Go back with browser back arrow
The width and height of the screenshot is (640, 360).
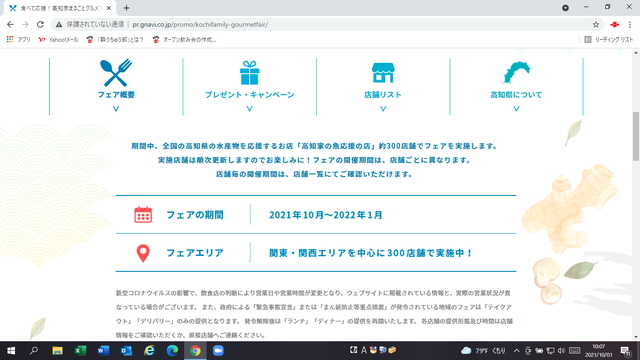[10, 24]
